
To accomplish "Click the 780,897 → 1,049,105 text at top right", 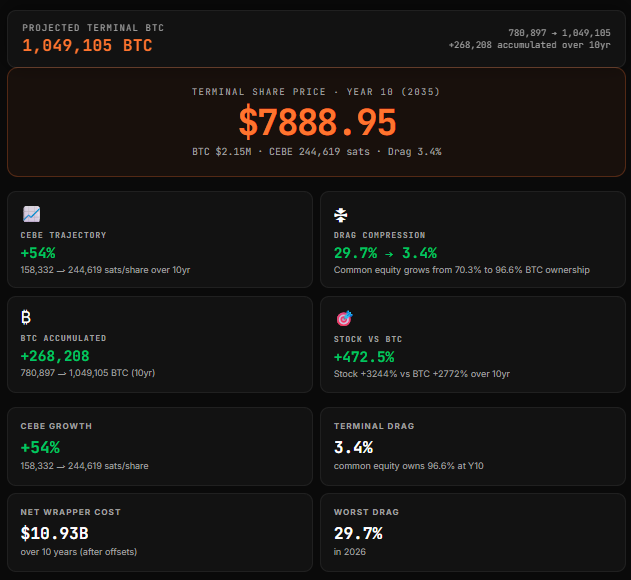I will coord(559,33).
